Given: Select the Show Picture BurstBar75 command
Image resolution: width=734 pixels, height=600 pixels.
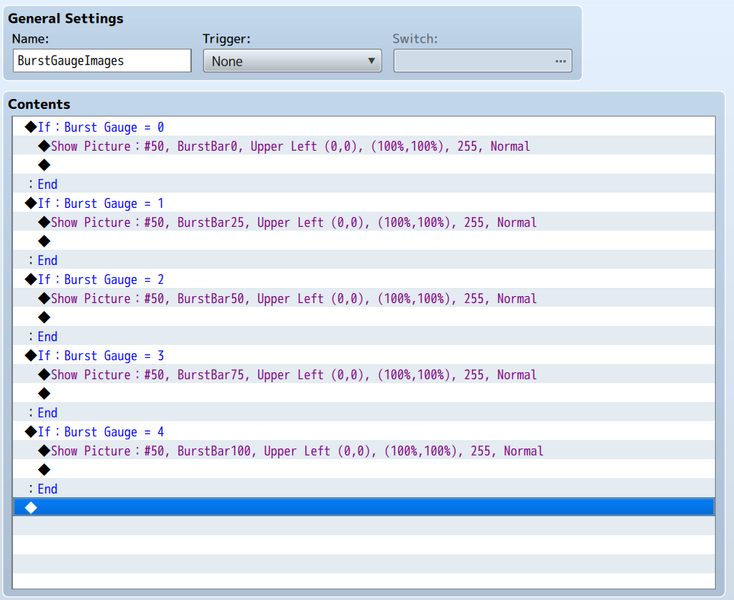Looking at the screenshot, I should pyautogui.click(x=293, y=374).
